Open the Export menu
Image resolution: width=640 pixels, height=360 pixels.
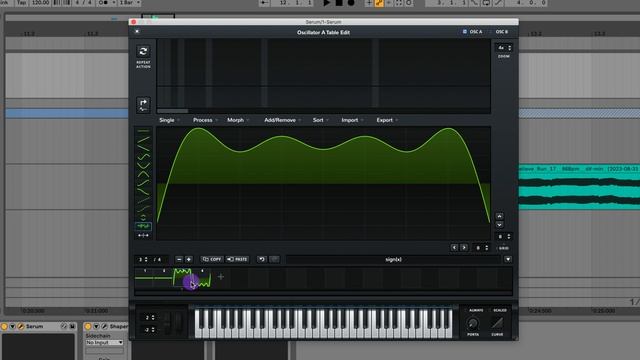[387, 120]
